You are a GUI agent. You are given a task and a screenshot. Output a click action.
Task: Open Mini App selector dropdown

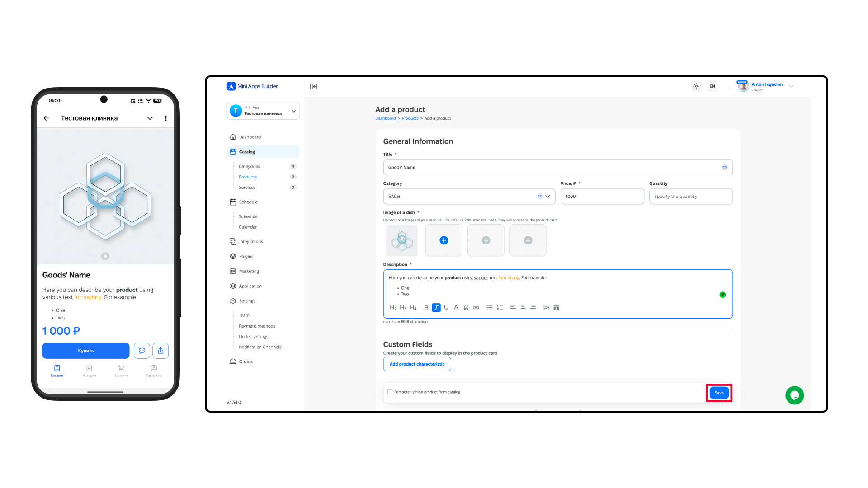[263, 111]
